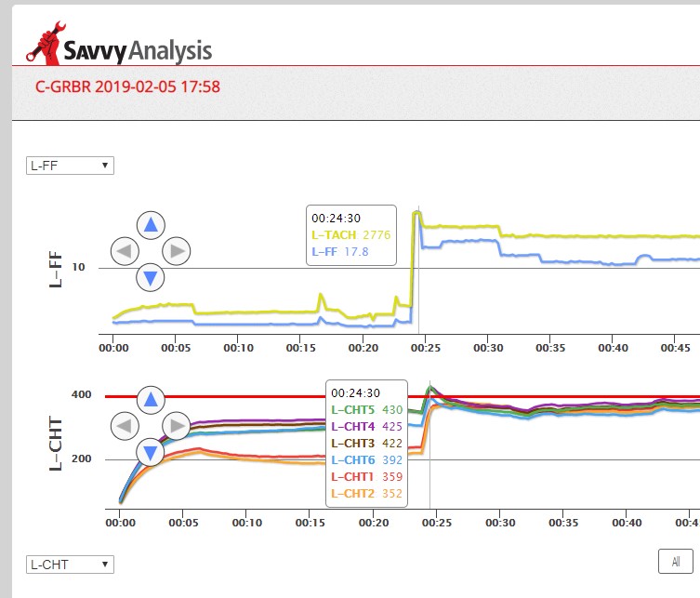Pan up in the L-CHT chart
Screen dimensions: 700x598
(x=151, y=401)
